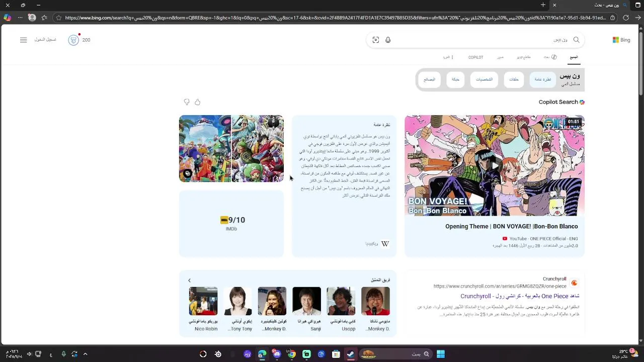This screenshot has width=644, height=362.
Task: Switch to the Videos (مقاطع فيديو) search tab
Action: (x=524, y=57)
